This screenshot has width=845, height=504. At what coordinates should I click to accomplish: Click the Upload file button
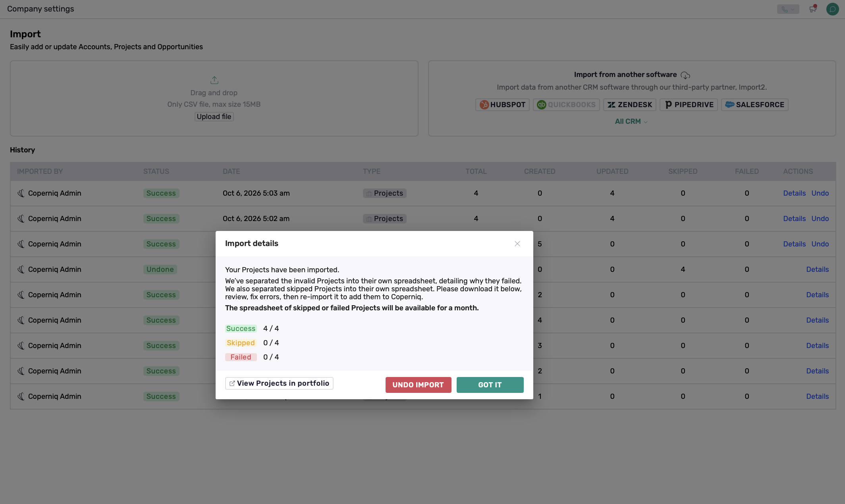tap(214, 117)
